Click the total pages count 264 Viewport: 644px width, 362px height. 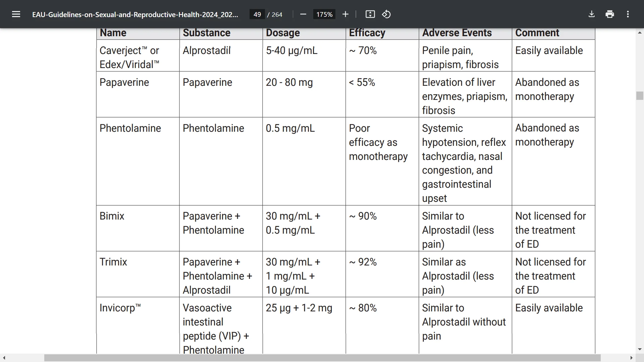(x=277, y=14)
